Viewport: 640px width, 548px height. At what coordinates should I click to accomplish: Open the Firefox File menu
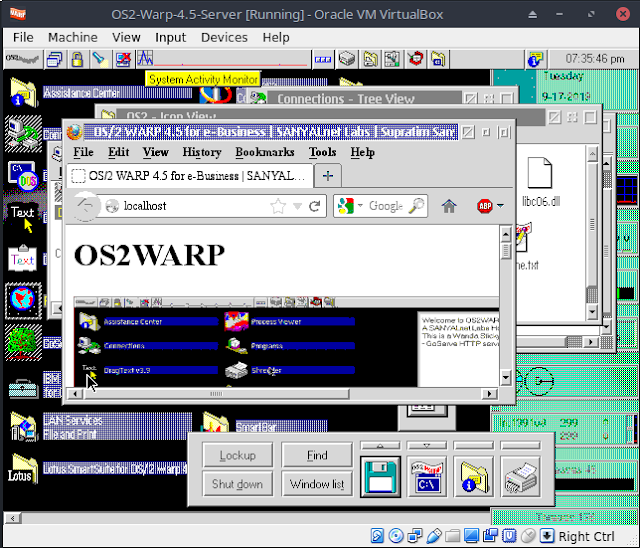coord(83,152)
